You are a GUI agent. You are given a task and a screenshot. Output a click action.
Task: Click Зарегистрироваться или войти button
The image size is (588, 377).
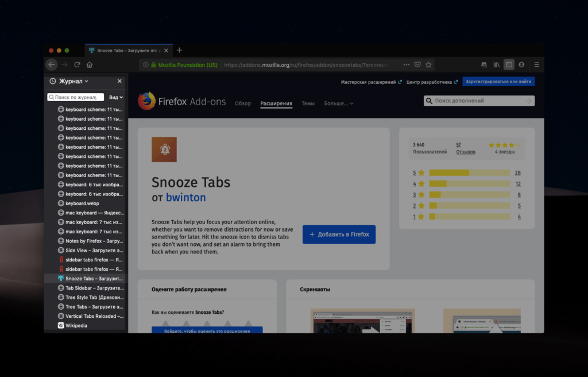click(498, 82)
